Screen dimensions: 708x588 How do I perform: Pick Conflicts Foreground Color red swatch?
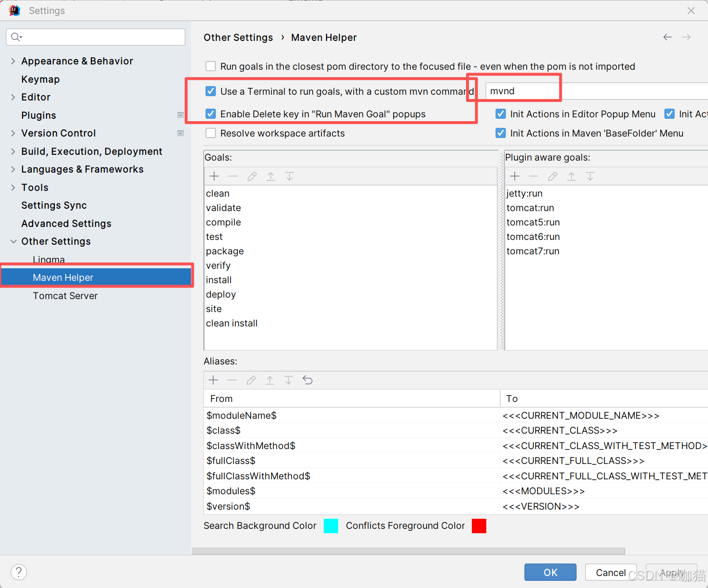[x=479, y=526]
